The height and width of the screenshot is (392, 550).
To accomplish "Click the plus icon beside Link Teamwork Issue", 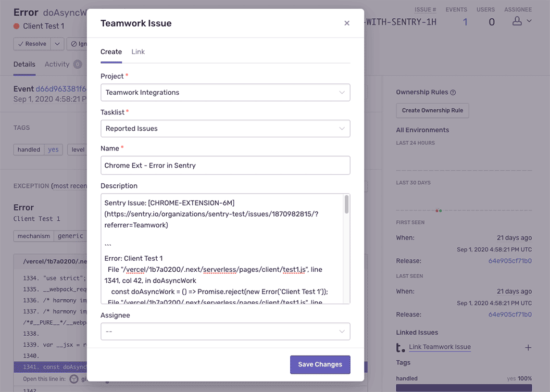I will pyautogui.click(x=528, y=347).
